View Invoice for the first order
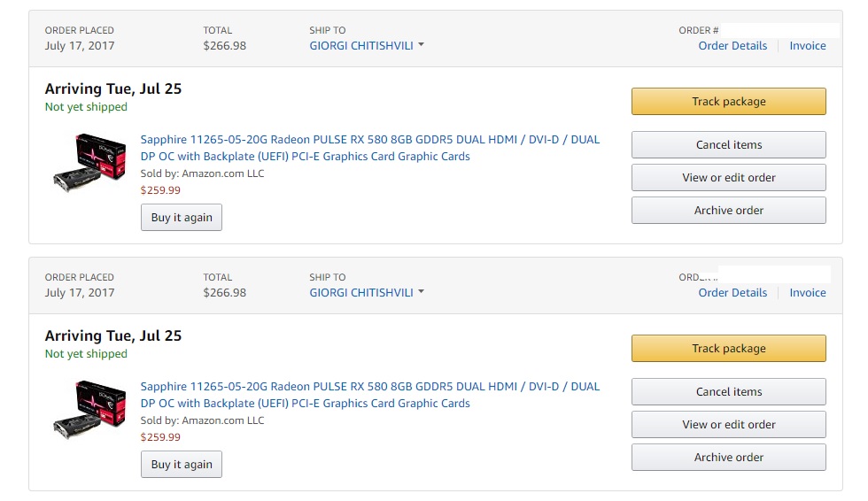The width and height of the screenshot is (868, 501). click(808, 46)
